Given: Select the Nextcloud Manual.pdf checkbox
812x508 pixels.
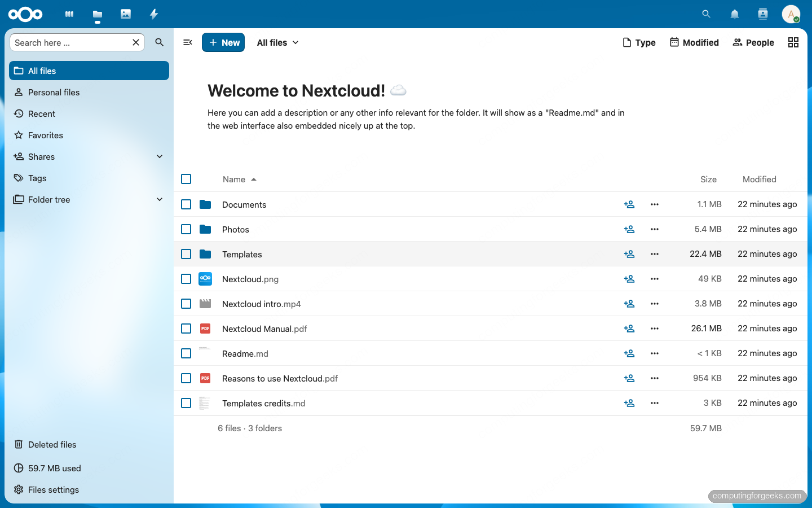Looking at the screenshot, I should [x=186, y=329].
